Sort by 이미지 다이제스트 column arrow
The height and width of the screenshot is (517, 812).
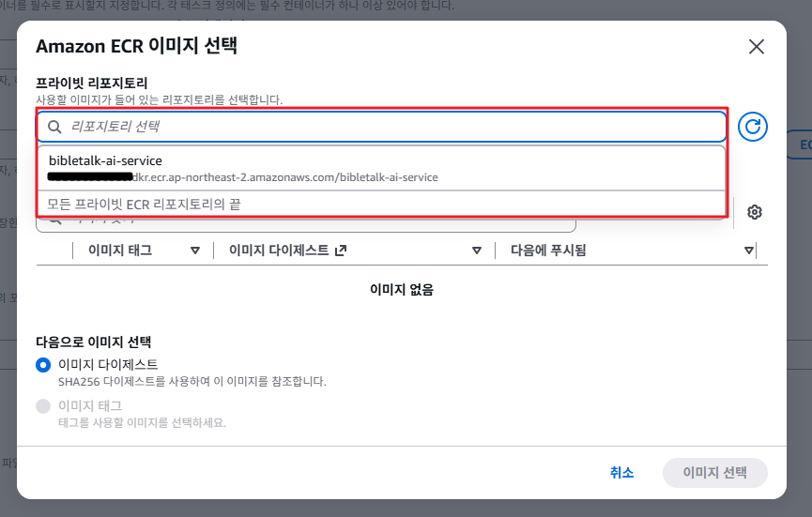pyautogui.click(x=477, y=251)
